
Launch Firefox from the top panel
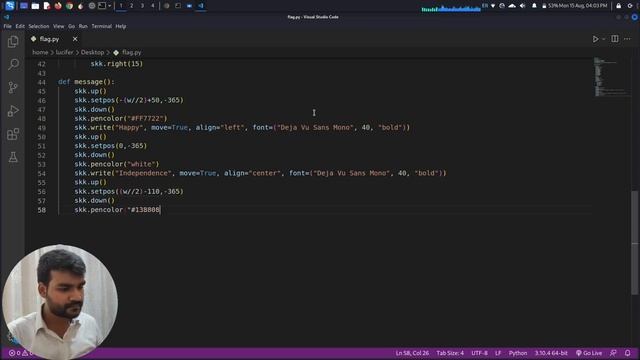point(58,6)
